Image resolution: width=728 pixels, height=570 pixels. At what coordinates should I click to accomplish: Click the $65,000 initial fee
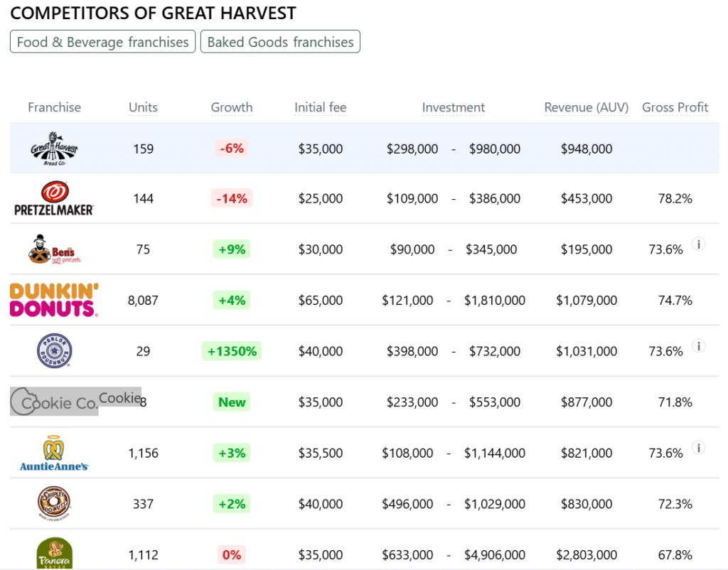click(x=321, y=301)
